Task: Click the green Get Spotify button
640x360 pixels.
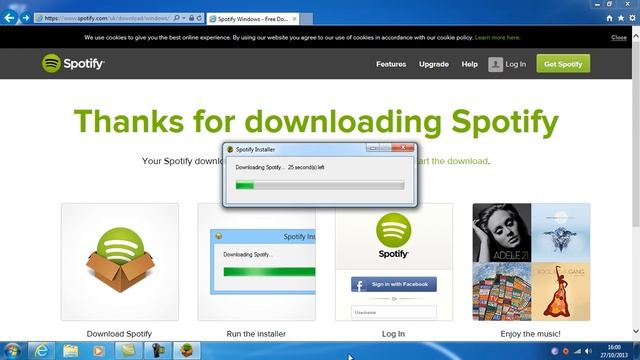Action: point(563,64)
